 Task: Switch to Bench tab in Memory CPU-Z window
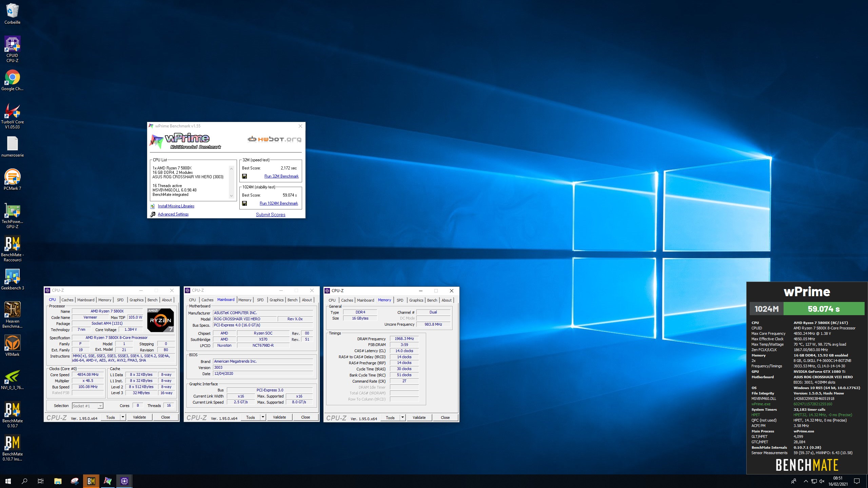432,300
